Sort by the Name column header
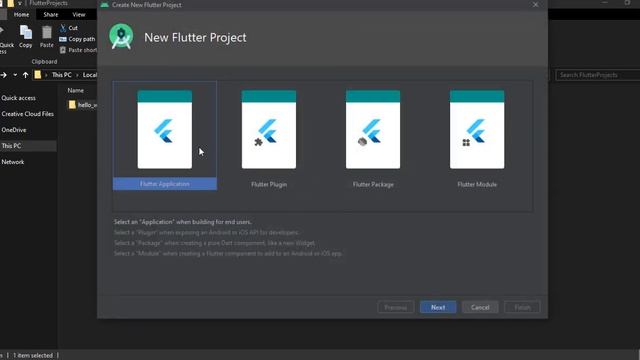Image resolution: width=640 pixels, height=360 pixels. [x=76, y=91]
